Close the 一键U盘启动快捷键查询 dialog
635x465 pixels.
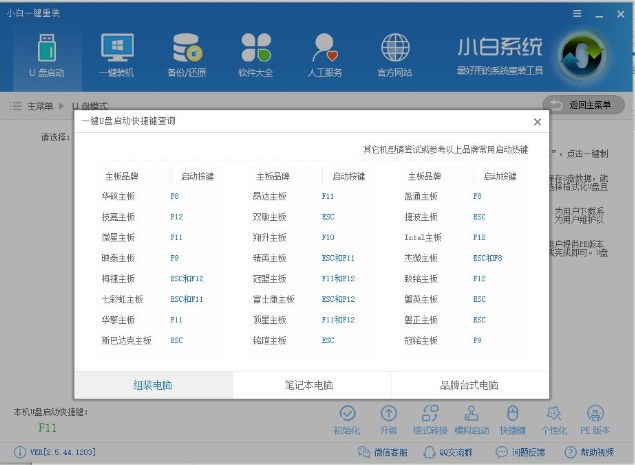tap(537, 122)
